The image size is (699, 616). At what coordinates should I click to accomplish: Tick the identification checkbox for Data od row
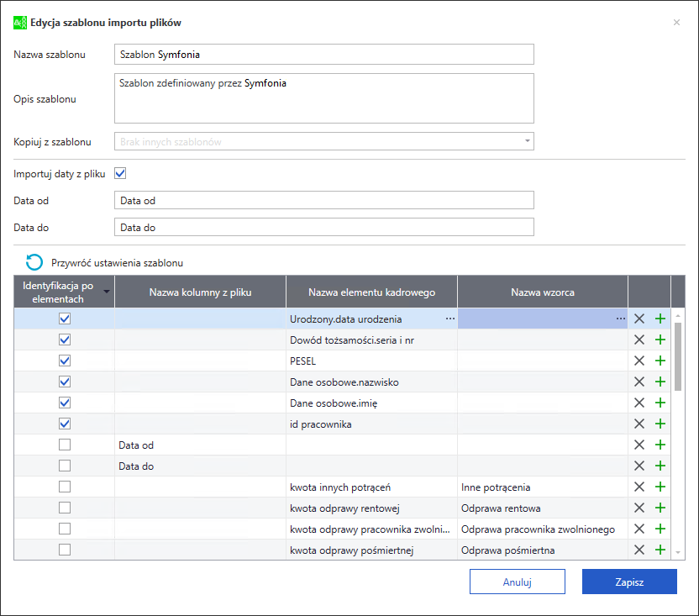(x=65, y=445)
